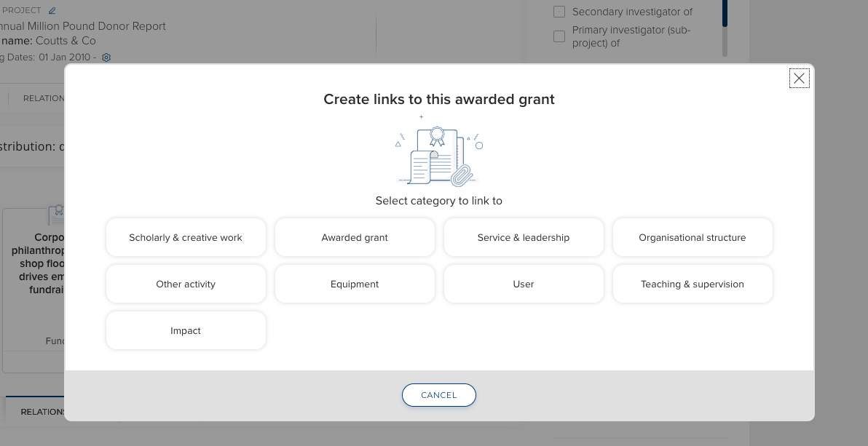
Task: Link to the Equipment category
Action: pyautogui.click(x=355, y=284)
